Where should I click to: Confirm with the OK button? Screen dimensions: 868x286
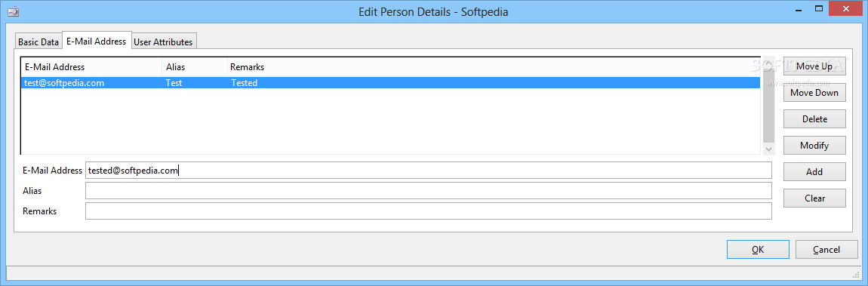pyautogui.click(x=758, y=250)
